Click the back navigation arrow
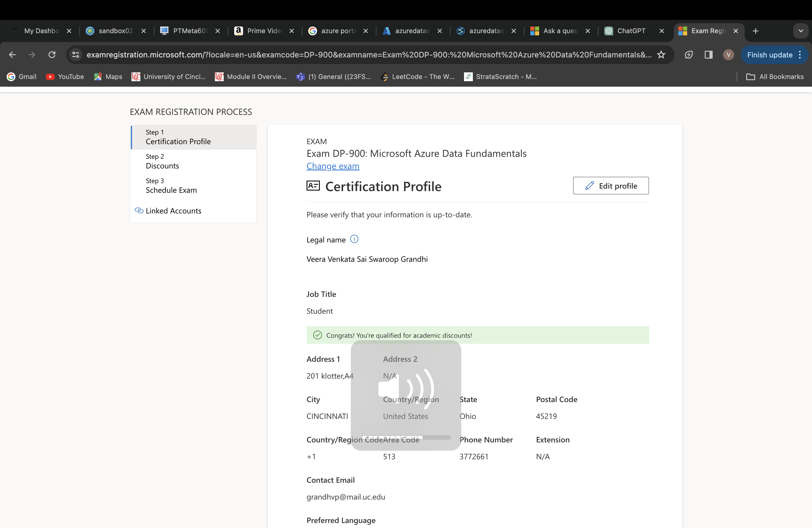812x528 pixels. [x=12, y=55]
